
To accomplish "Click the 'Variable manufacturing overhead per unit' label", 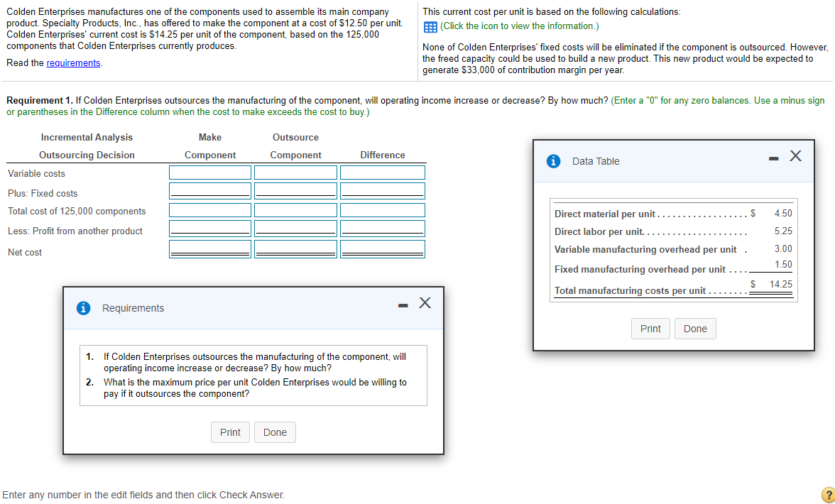I will tap(645, 250).
